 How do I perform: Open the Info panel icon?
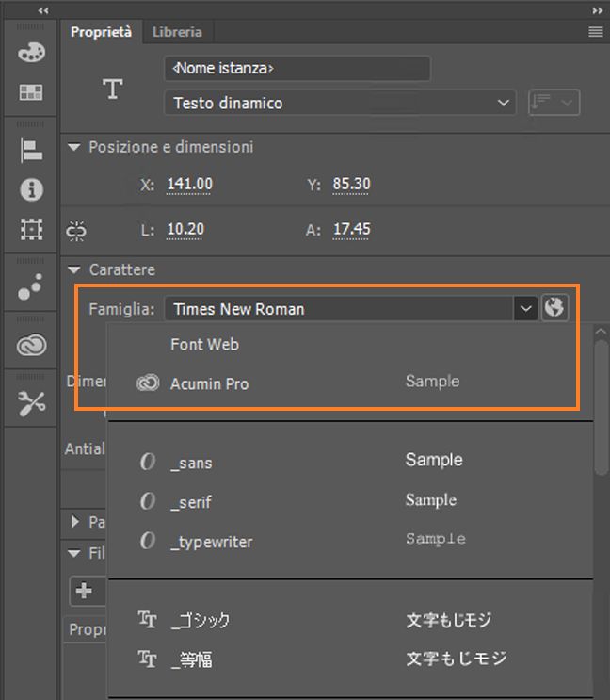coord(31,189)
